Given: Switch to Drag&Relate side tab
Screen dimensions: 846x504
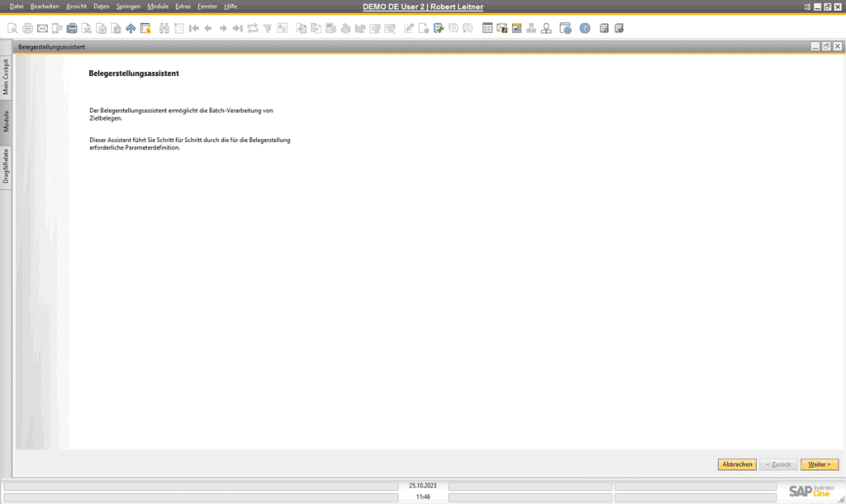Looking at the screenshot, I should pos(6,167).
